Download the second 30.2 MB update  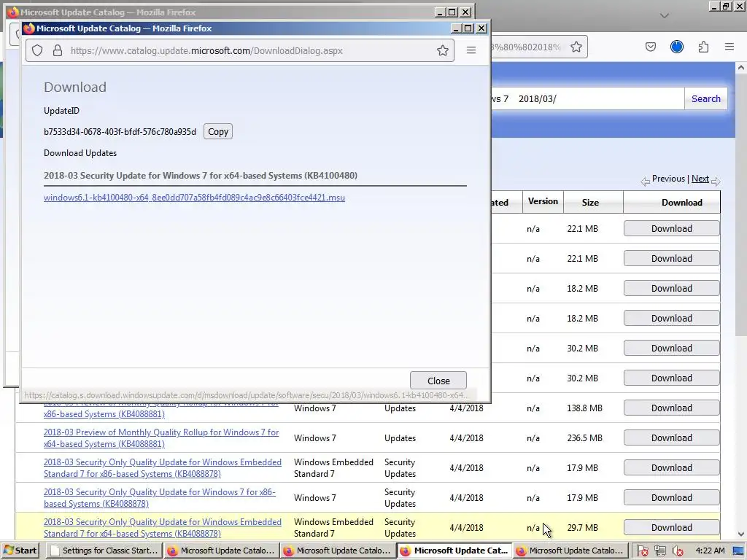[671, 378]
